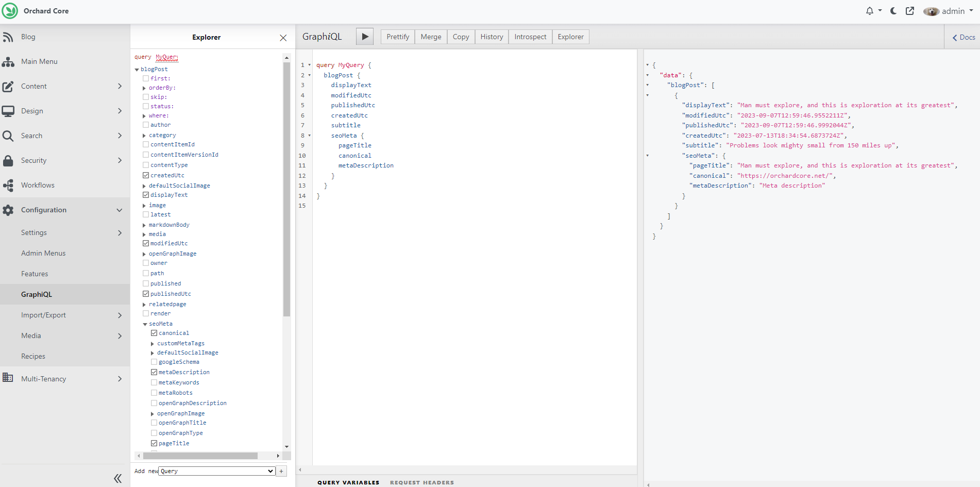Expand the category field node
This screenshot has width=980, height=487.
click(x=144, y=136)
